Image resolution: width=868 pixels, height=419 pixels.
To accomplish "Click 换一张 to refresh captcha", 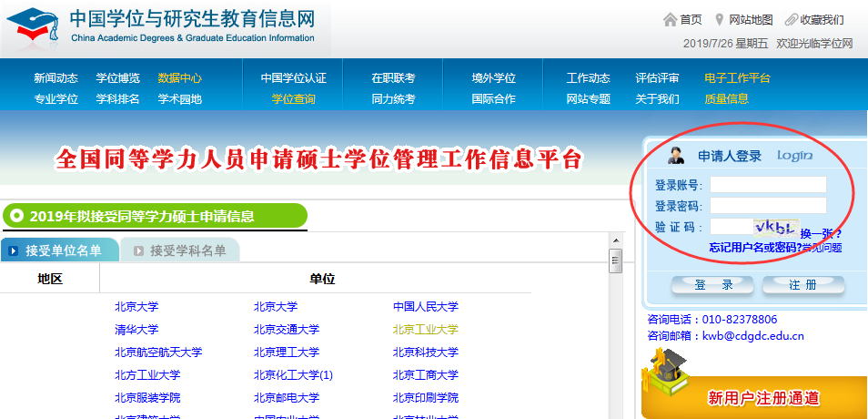I will [x=822, y=233].
